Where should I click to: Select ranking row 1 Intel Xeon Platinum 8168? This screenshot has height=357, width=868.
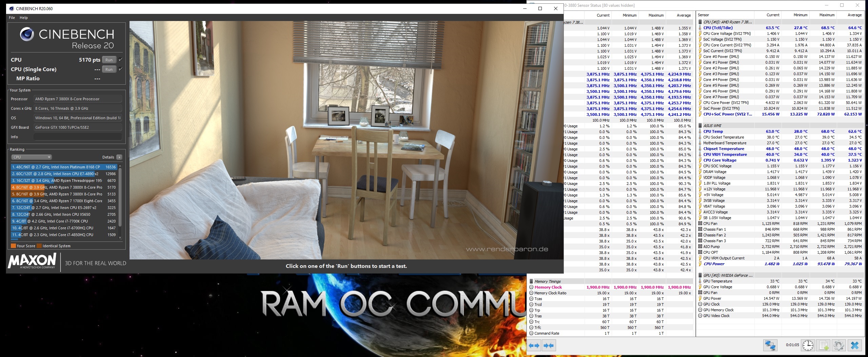point(64,167)
